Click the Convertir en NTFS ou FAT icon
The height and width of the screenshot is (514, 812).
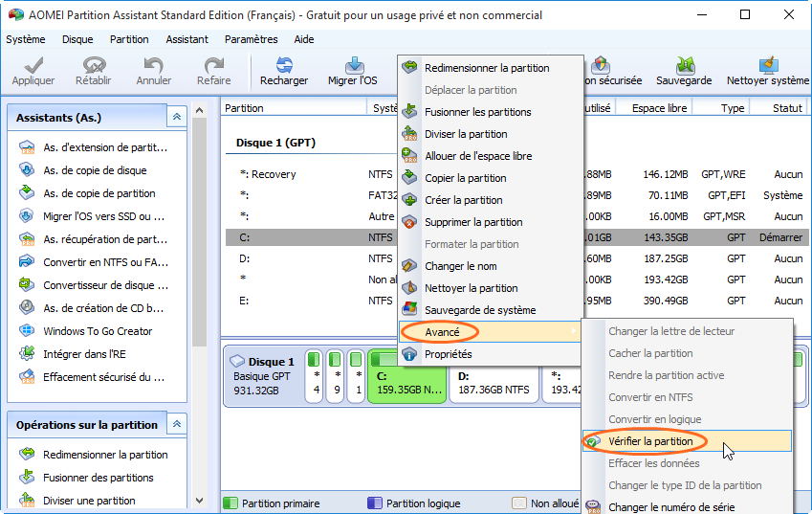click(27, 261)
